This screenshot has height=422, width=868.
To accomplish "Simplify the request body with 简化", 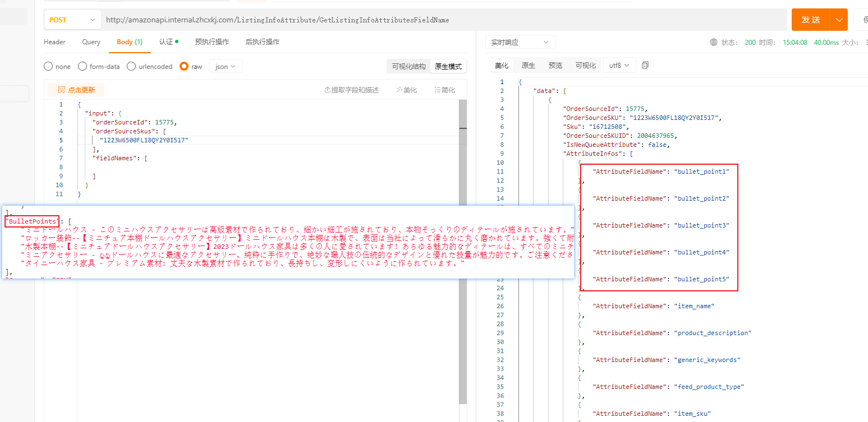I will (x=445, y=90).
